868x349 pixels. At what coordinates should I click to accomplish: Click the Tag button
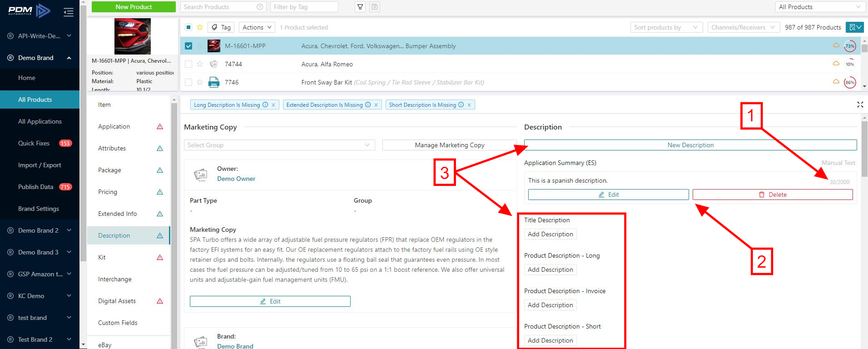[221, 27]
